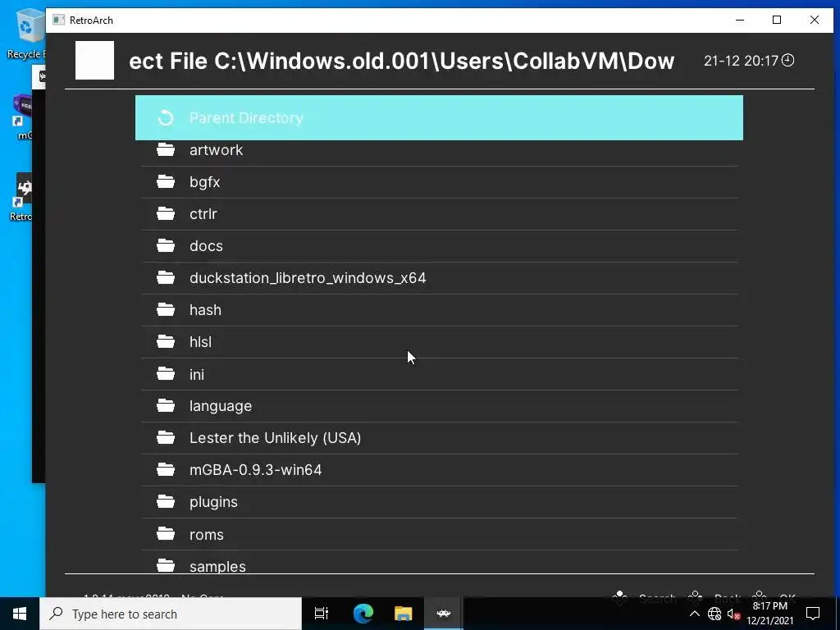Show hidden system tray icons
Viewport: 840px width, 630px height.
(694, 614)
